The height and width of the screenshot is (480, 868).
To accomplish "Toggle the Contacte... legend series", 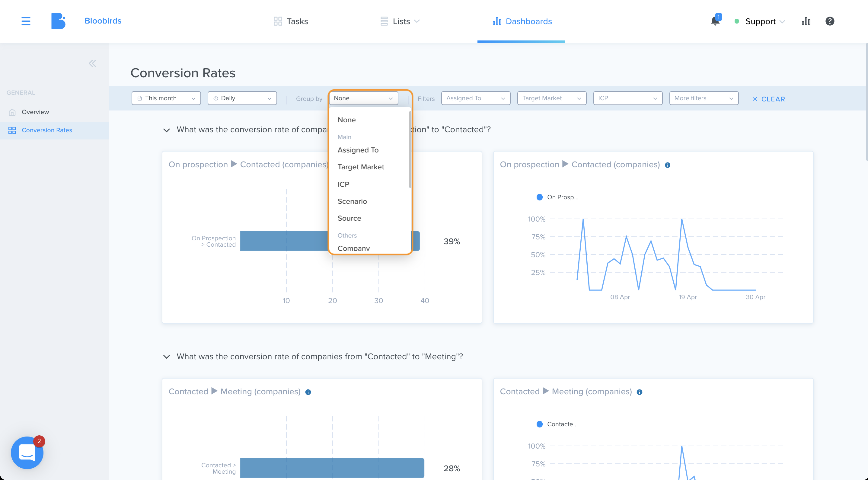I will (x=557, y=424).
